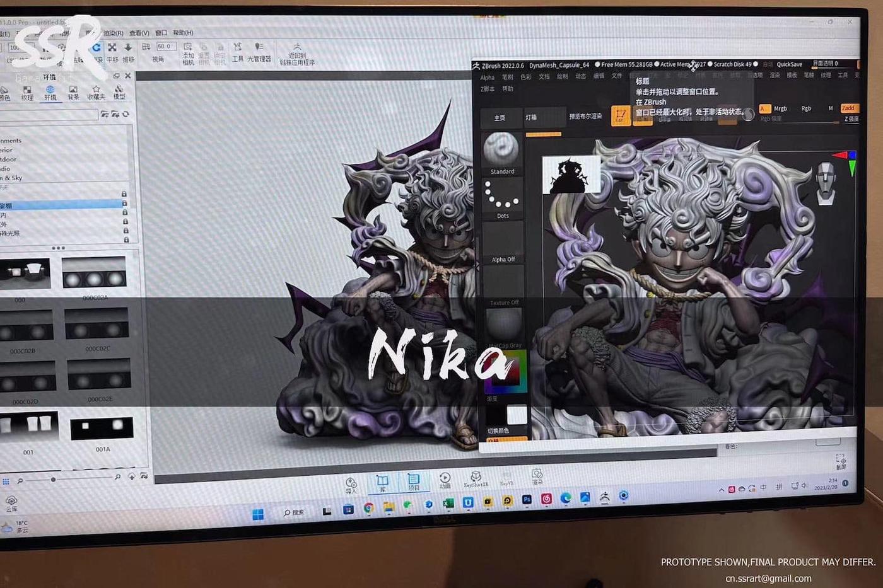Open the Alpha Off selector in ZBrush
This screenshot has height=588, width=883.
(x=503, y=243)
